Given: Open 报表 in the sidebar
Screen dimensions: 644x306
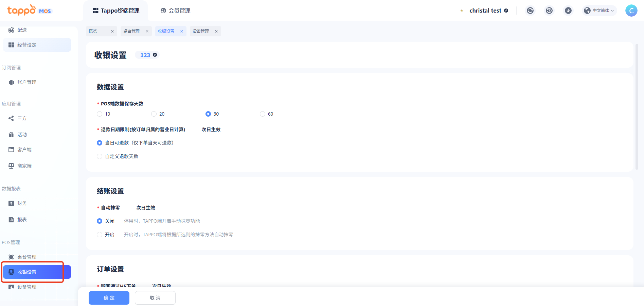Looking at the screenshot, I should 22,220.
